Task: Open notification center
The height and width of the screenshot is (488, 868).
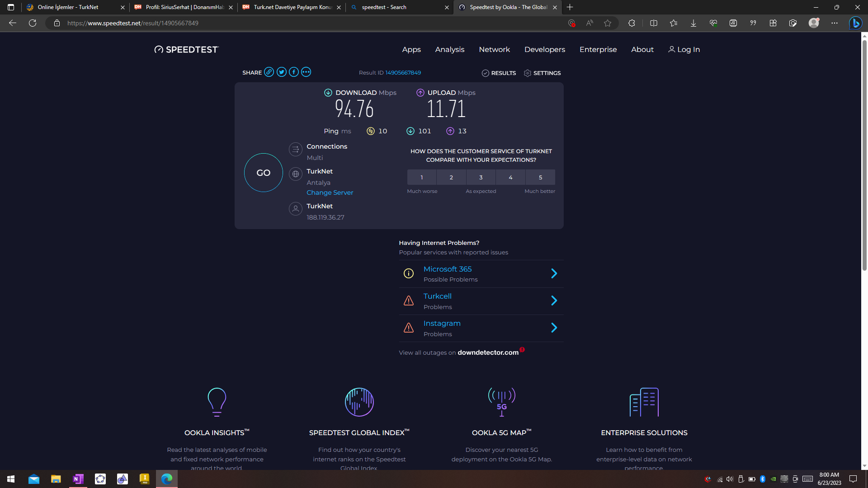Action: (x=853, y=479)
